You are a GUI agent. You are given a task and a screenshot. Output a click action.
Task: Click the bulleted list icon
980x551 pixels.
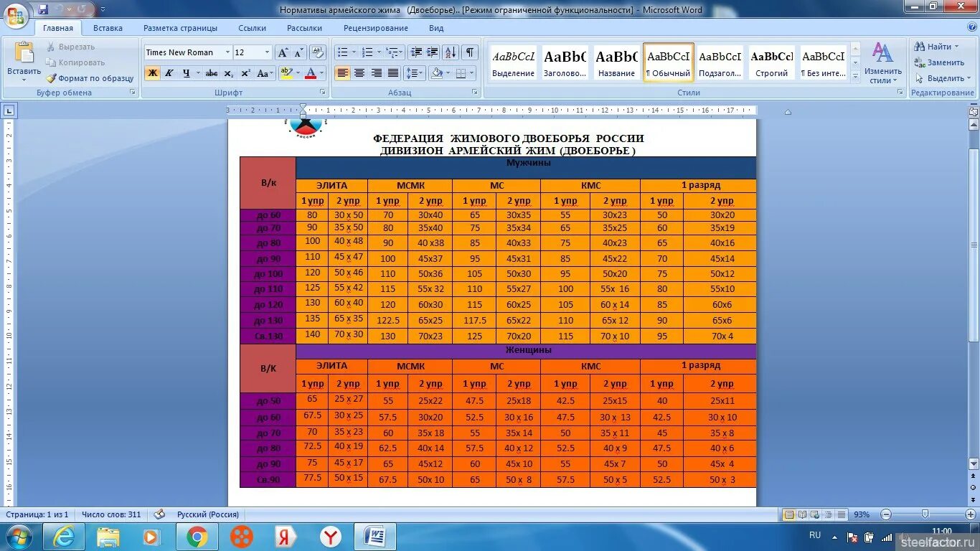[x=343, y=52]
